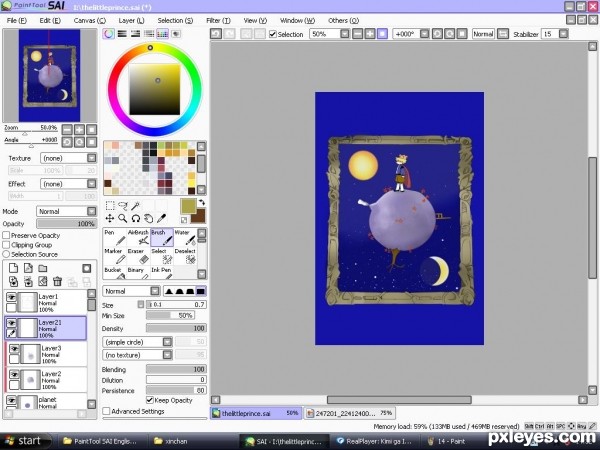Image resolution: width=600 pixels, height=450 pixels.
Task: Click the navigator preview thumbnail
Action: [x=50, y=76]
